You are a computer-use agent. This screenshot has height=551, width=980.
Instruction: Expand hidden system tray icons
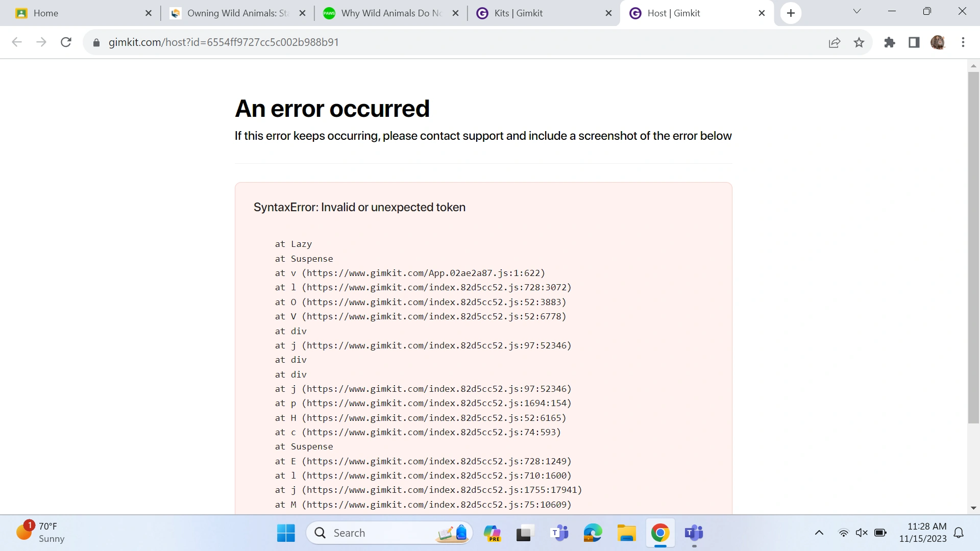(819, 532)
